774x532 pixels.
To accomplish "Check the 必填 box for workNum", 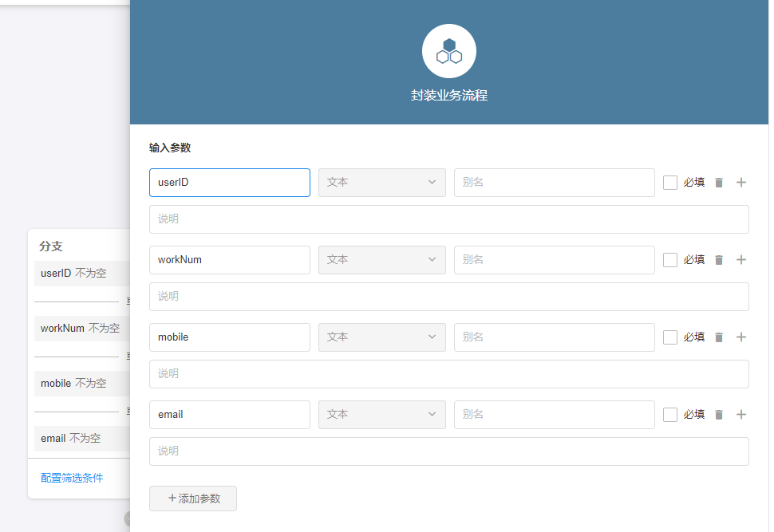I will pos(670,260).
